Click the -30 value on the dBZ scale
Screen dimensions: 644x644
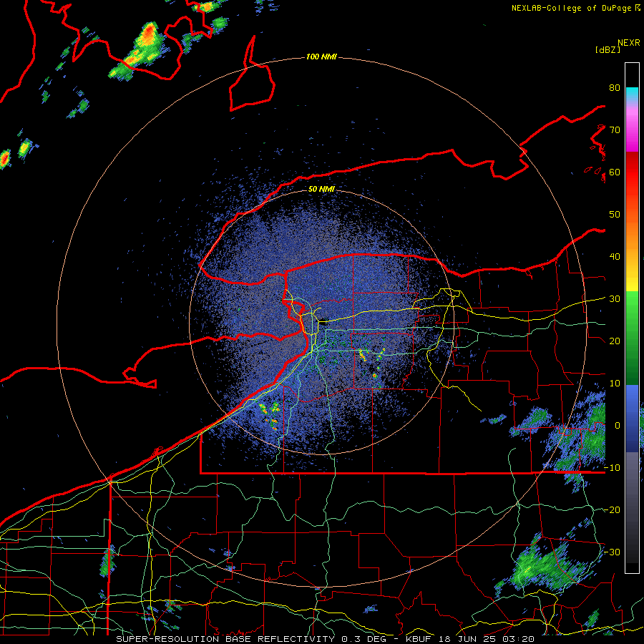[613, 552]
